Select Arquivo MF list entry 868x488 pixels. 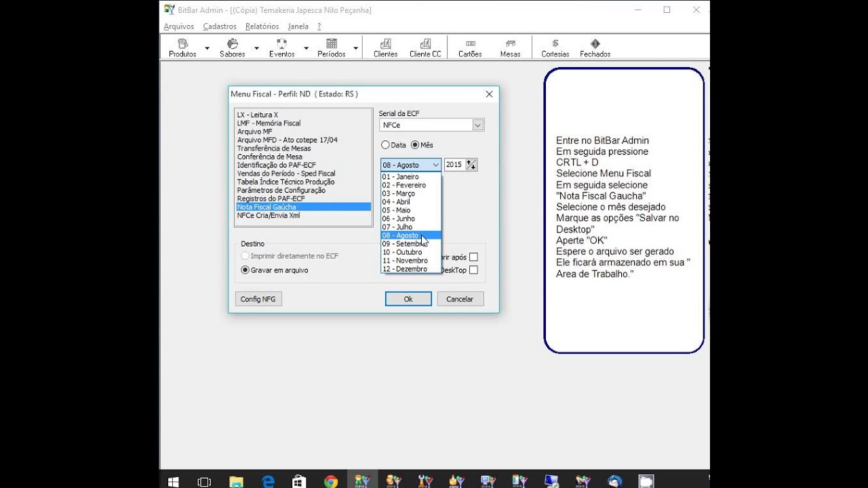point(303,131)
